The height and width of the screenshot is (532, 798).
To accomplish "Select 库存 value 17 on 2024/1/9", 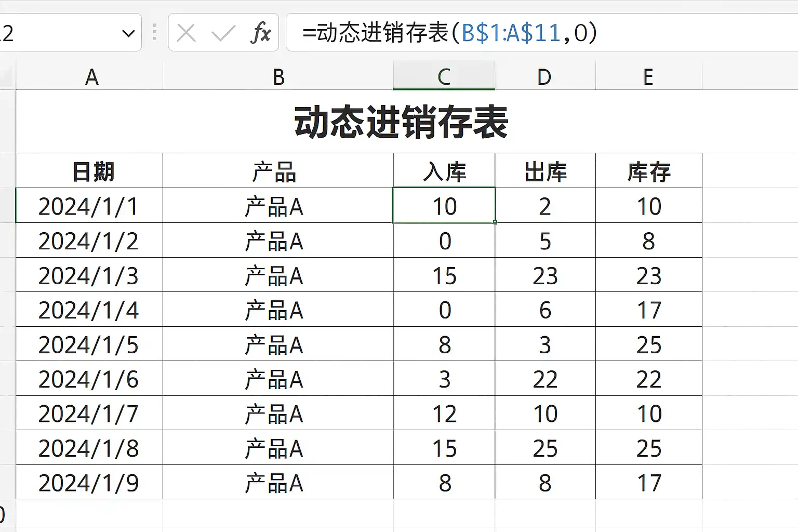I will coord(648,483).
